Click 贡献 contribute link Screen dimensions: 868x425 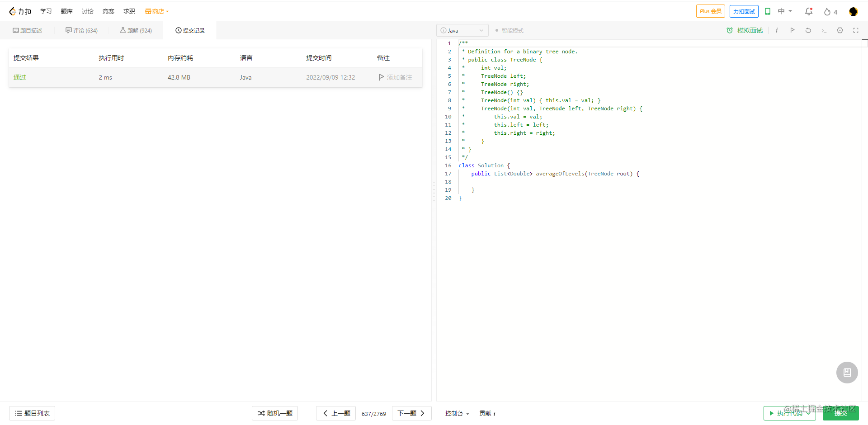coord(485,413)
